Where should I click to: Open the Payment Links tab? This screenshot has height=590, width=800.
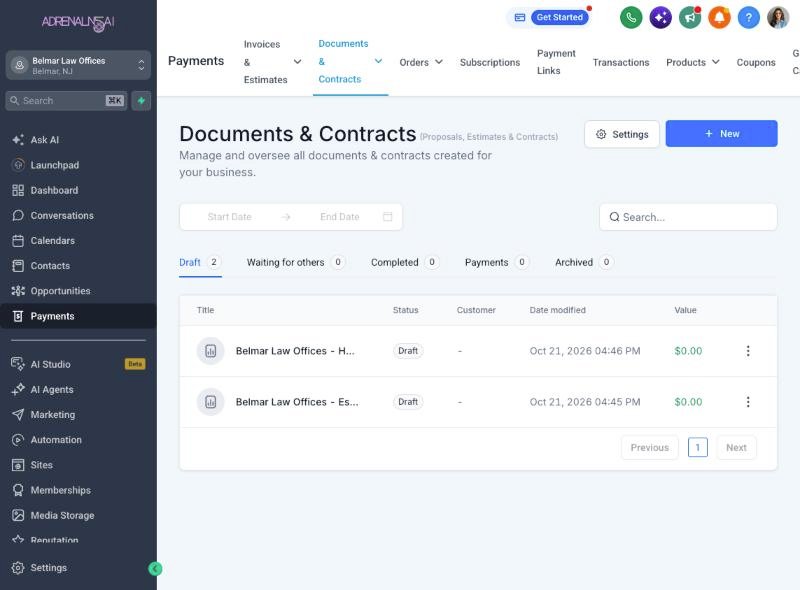click(556, 62)
